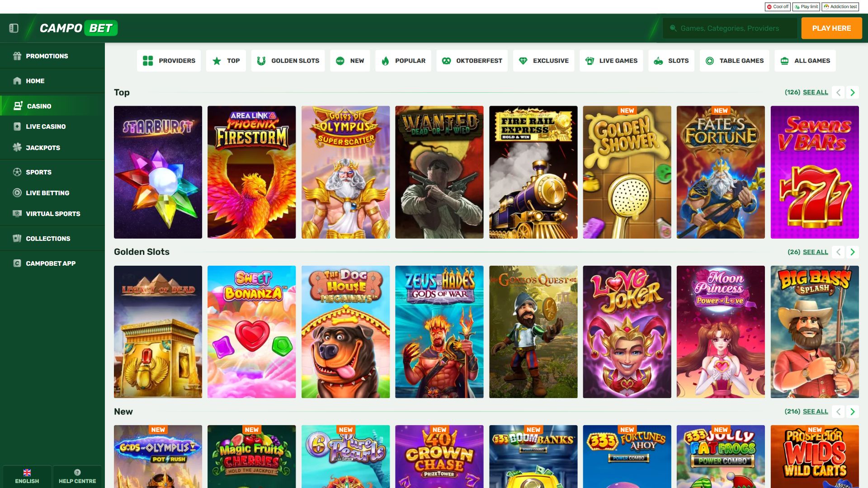Go back in Top row with previous arrow
Image resolution: width=868 pixels, height=488 pixels.
(x=838, y=93)
